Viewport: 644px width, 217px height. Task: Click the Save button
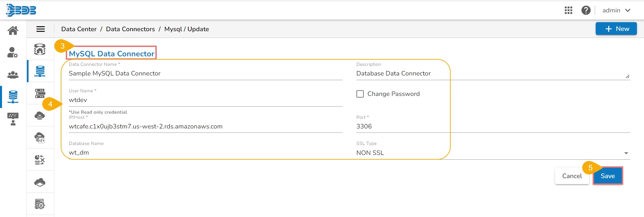607,176
